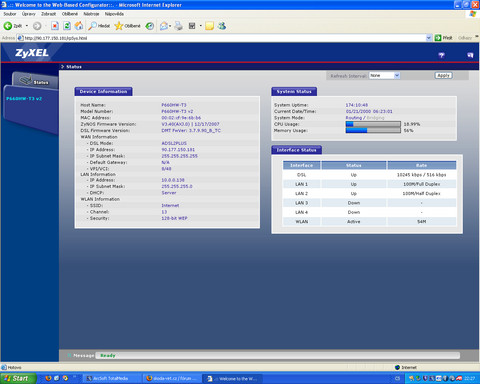The height and width of the screenshot is (384, 480).
Task: Open the Zobrazit menu
Action: [x=49, y=14]
